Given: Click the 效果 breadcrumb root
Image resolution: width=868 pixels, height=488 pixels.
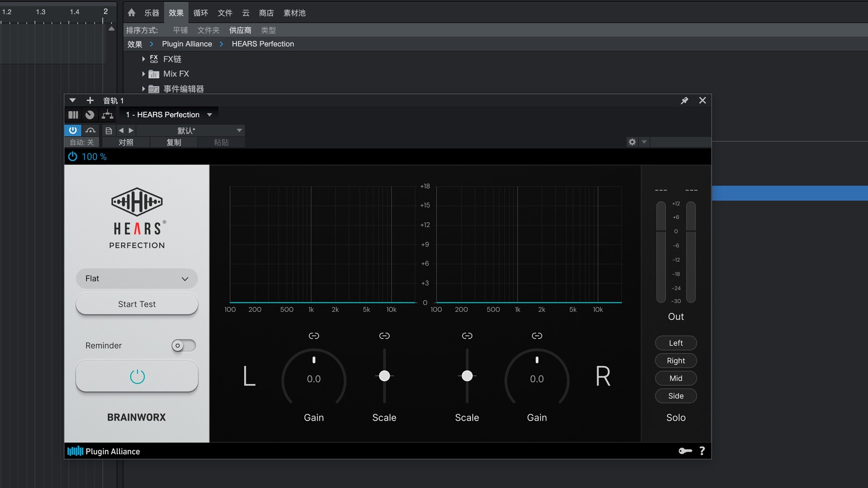Looking at the screenshot, I should pyautogui.click(x=135, y=44).
